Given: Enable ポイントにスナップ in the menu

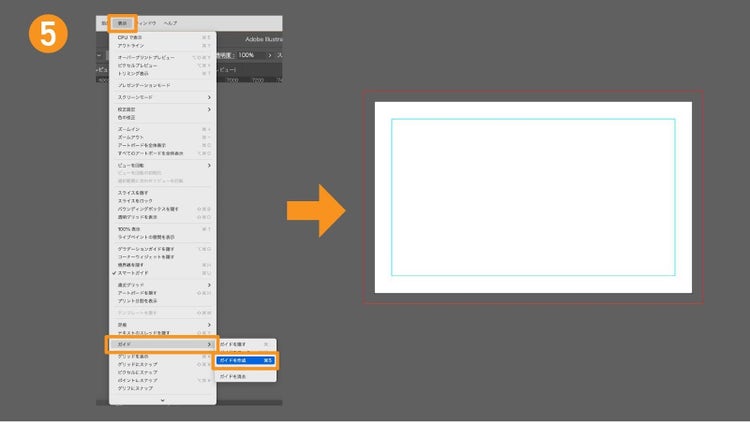Looking at the screenshot, I should coord(163,380).
